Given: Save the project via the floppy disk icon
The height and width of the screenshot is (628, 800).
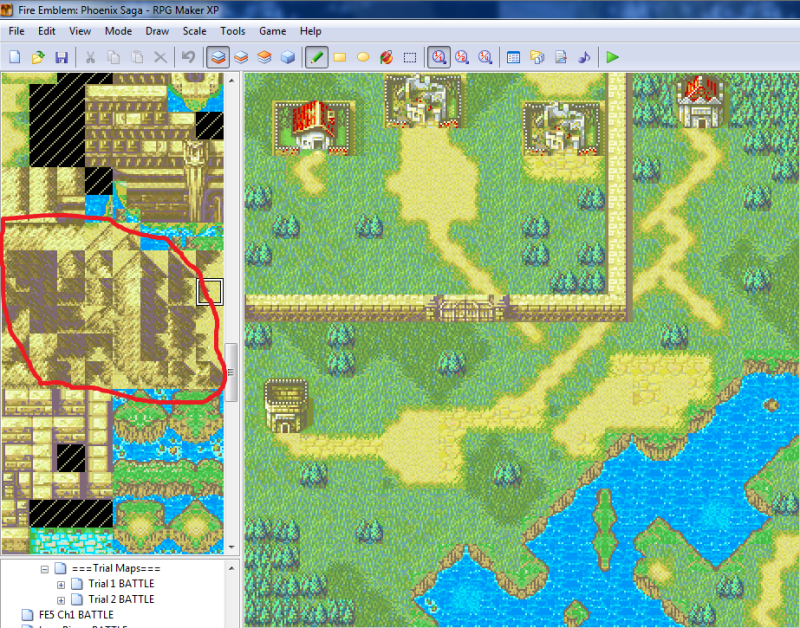Looking at the screenshot, I should point(61,57).
